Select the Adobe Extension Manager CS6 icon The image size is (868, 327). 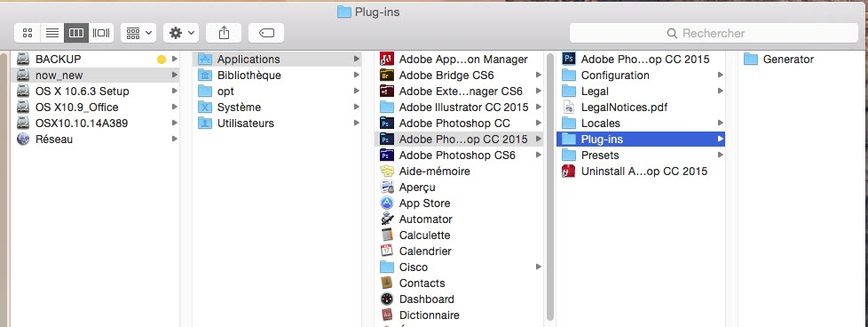click(x=387, y=91)
